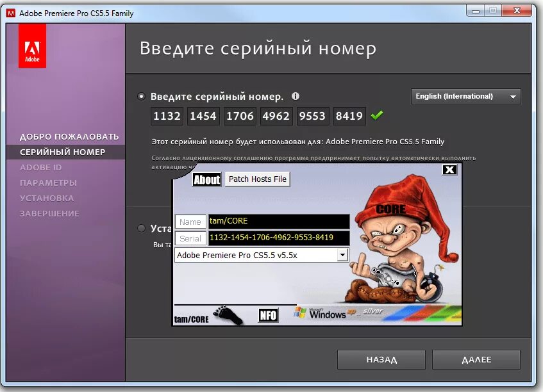
Task: Open the ЗАВЕРШЕНИЕ step
Action: [49, 213]
